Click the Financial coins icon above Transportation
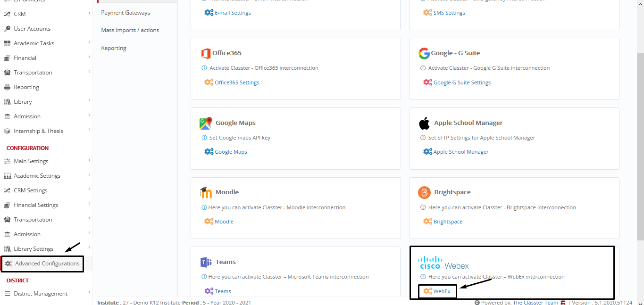 click(x=7, y=58)
